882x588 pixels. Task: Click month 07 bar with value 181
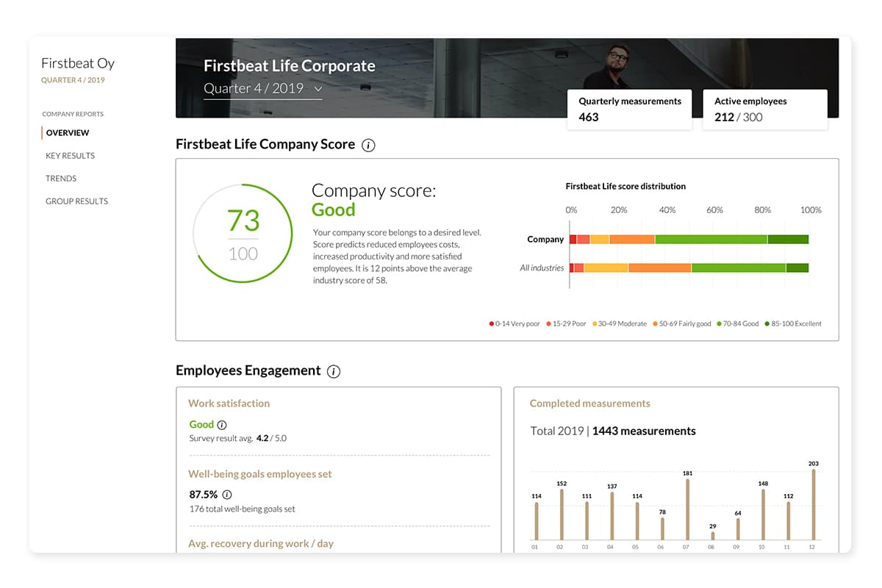(687, 510)
